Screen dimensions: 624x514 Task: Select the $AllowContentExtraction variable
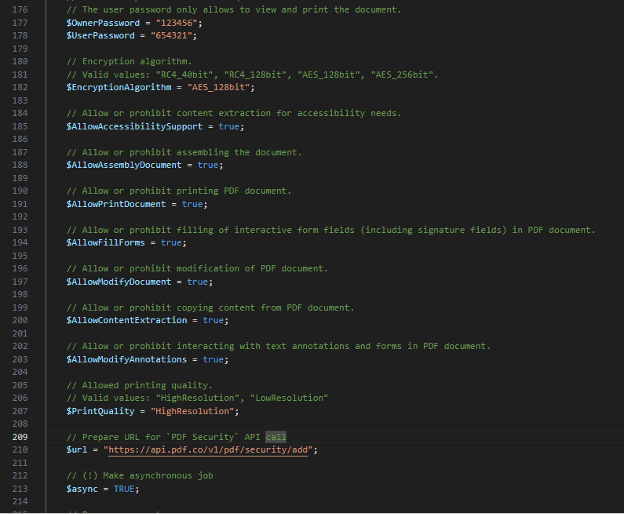127,320
